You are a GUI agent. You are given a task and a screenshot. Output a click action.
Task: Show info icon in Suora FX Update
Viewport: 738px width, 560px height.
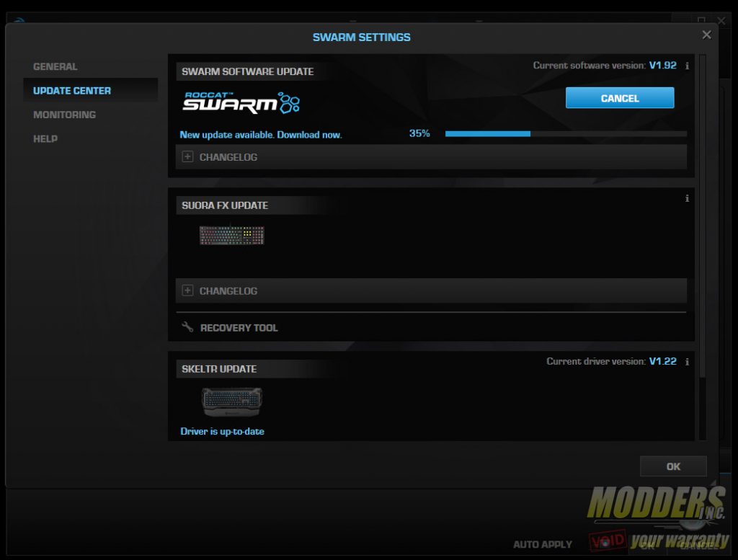[x=687, y=198]
